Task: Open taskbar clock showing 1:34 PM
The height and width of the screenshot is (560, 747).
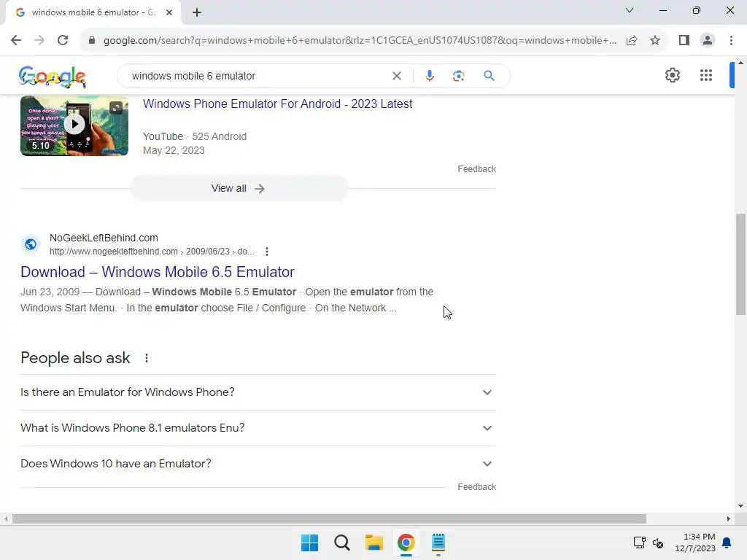Action: [x=695, y=542]
